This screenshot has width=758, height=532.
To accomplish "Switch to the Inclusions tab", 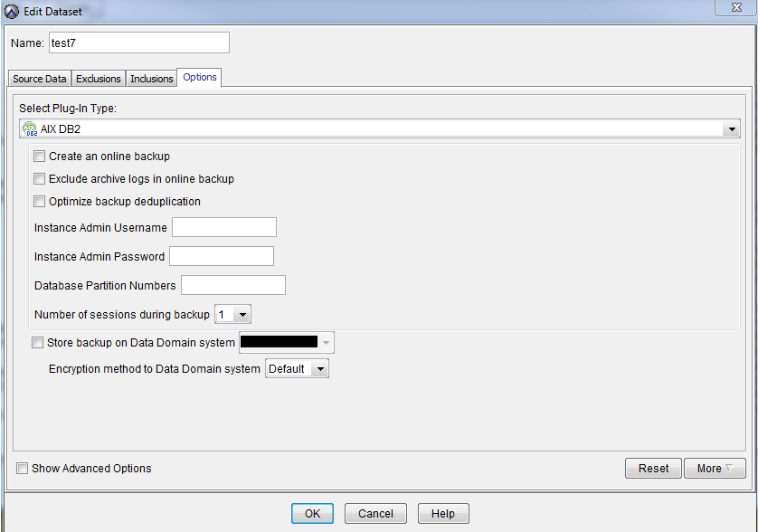I will coord(151,79).
